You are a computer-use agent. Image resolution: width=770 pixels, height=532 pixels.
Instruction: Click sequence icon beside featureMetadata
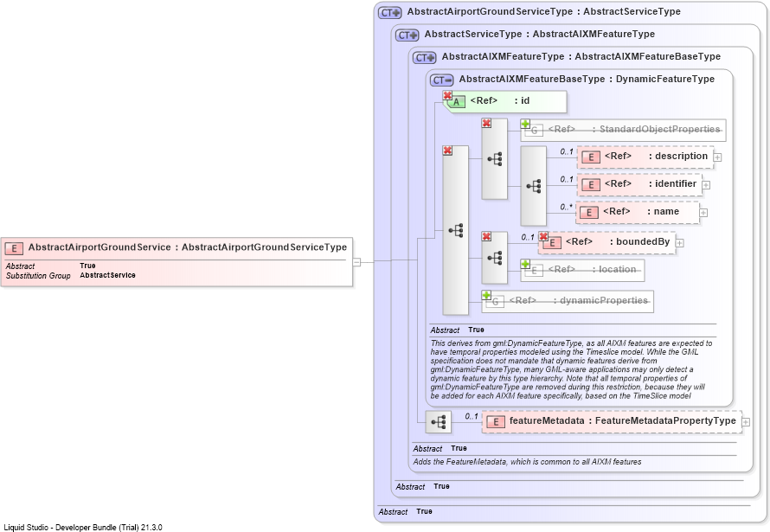click(x=438, y=422)
